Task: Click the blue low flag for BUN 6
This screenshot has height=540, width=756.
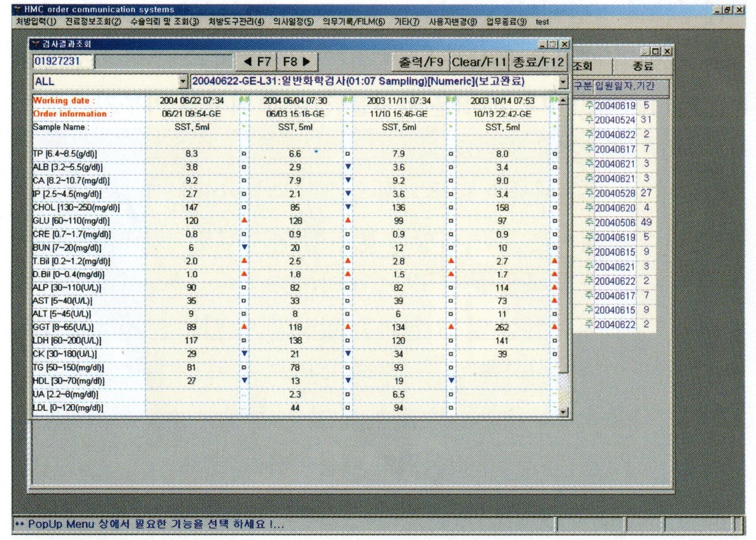Action: (x=244, y=247)
